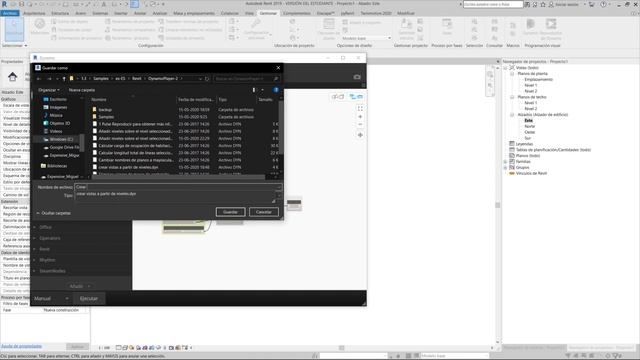Open the Complementos ribbon tab
Image resolution: width=640 pixels, height=360 pixels.
(297, 13)
